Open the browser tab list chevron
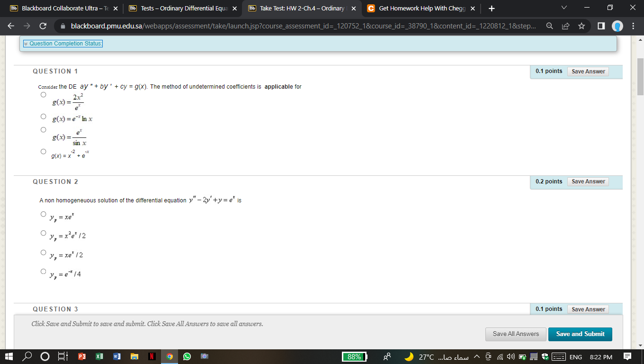The height and width of the screenshot is (364, 644). click(563, 8)
